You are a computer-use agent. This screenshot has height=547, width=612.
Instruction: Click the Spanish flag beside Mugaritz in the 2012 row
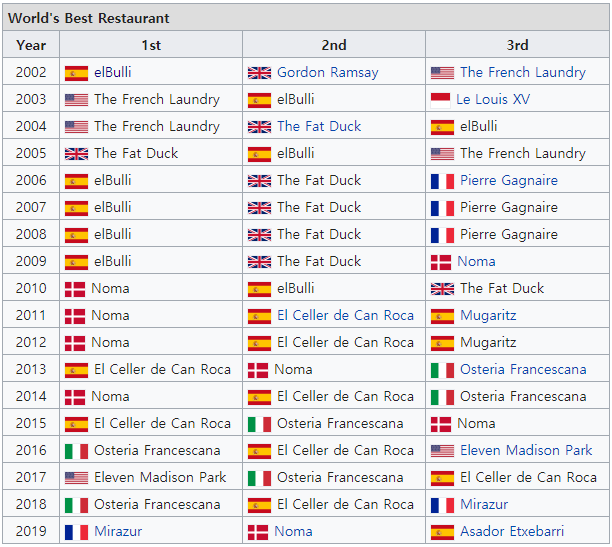(x=442, y=343)
